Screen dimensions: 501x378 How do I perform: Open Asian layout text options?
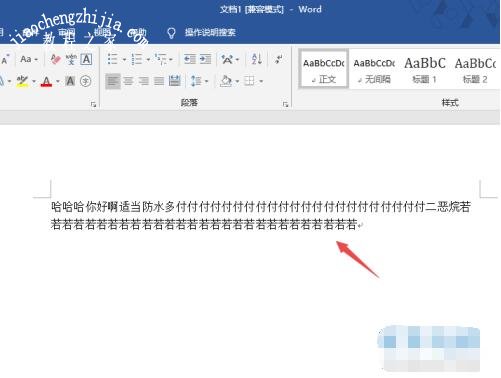[227, 59]
